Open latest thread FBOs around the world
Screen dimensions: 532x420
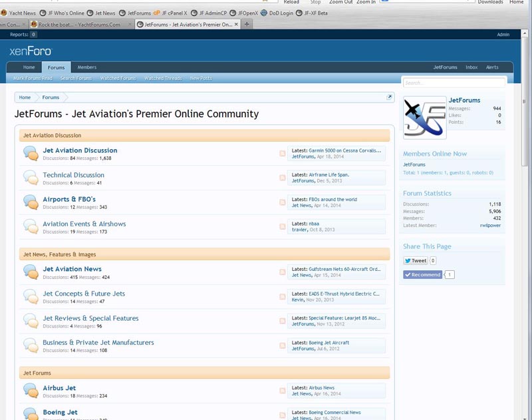(x=333, y=199)
